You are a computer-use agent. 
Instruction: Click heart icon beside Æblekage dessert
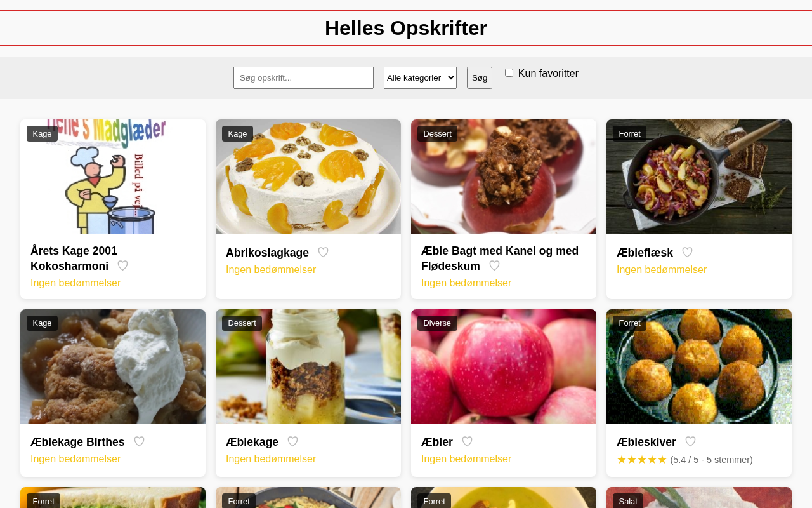[293, 442]
